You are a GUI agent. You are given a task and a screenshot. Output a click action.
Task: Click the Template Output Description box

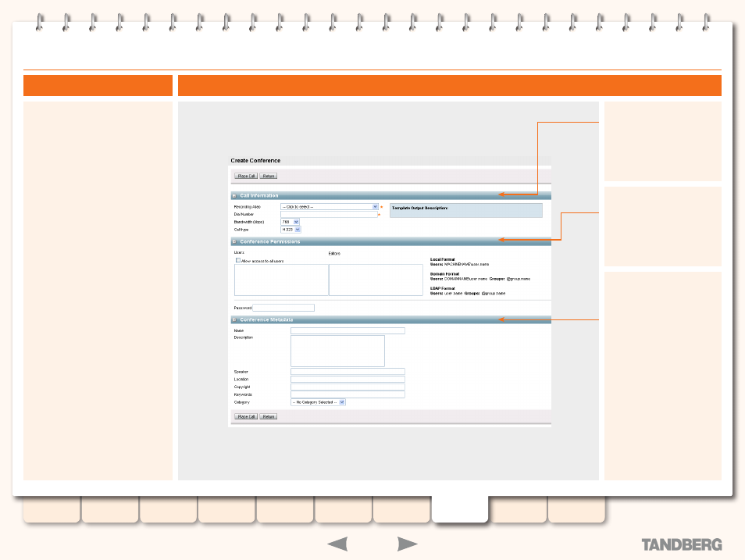(x=466, y=211)
